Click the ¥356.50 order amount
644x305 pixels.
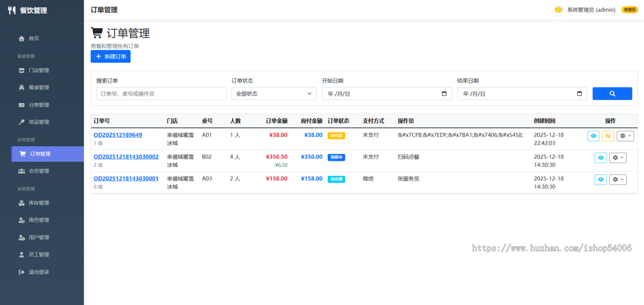277,157
